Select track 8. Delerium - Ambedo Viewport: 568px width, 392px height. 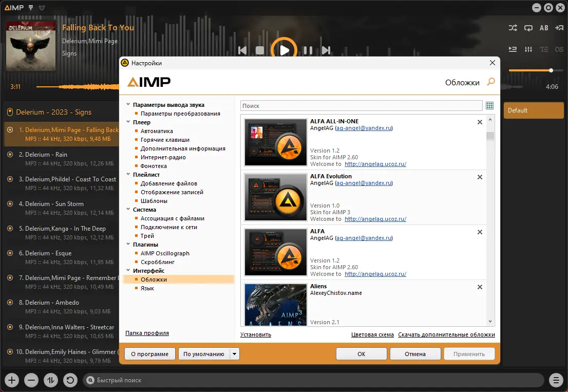coord(62,307)
